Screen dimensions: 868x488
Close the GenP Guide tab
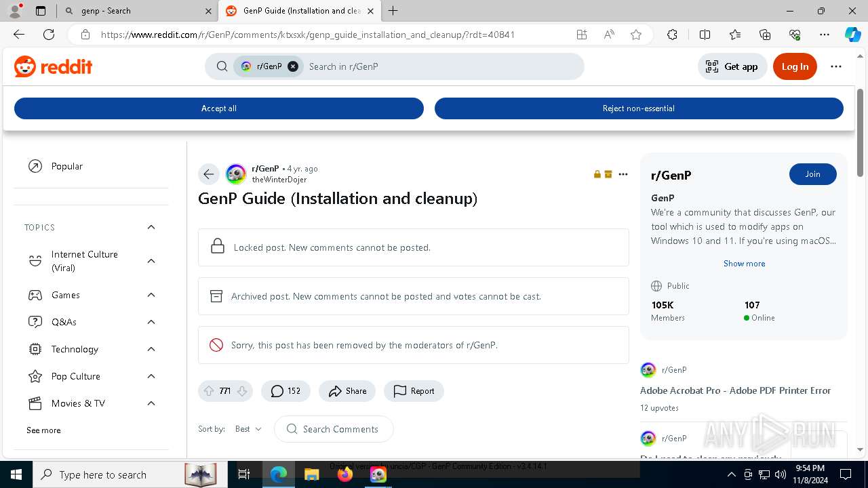click(370, 11)
